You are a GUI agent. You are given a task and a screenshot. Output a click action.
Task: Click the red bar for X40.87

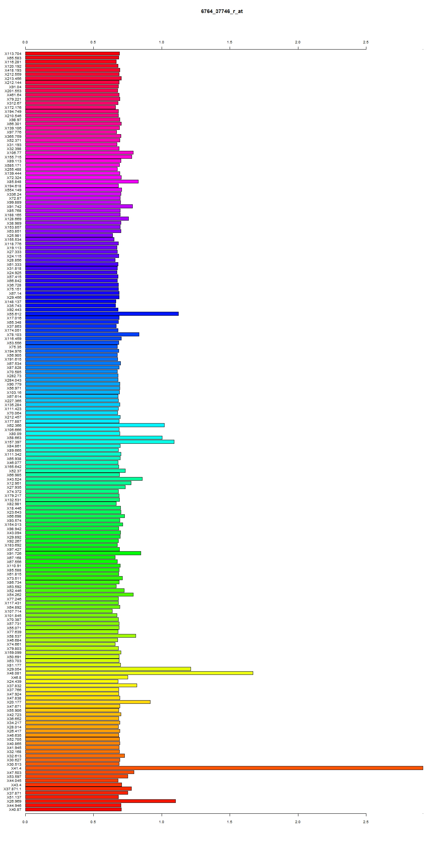point(73,809)
